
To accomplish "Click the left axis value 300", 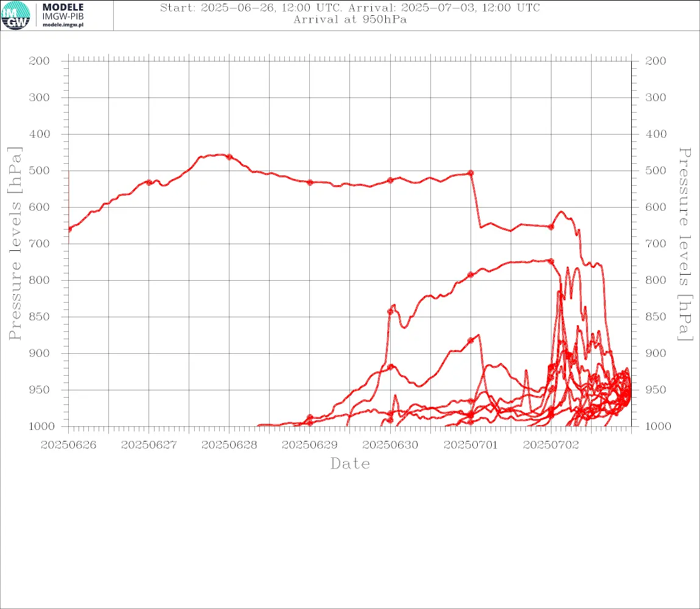I will click(40, 97).
